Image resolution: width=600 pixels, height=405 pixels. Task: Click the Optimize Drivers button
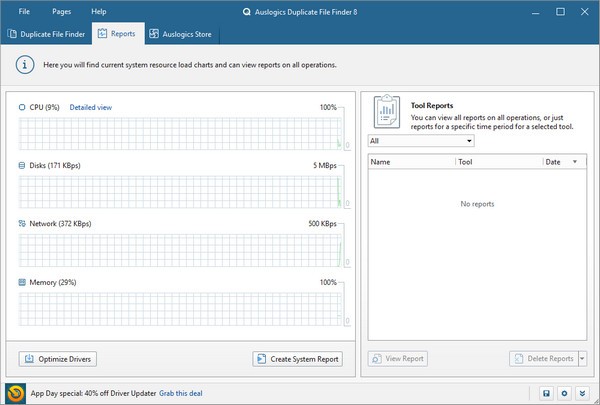(58, 359)
